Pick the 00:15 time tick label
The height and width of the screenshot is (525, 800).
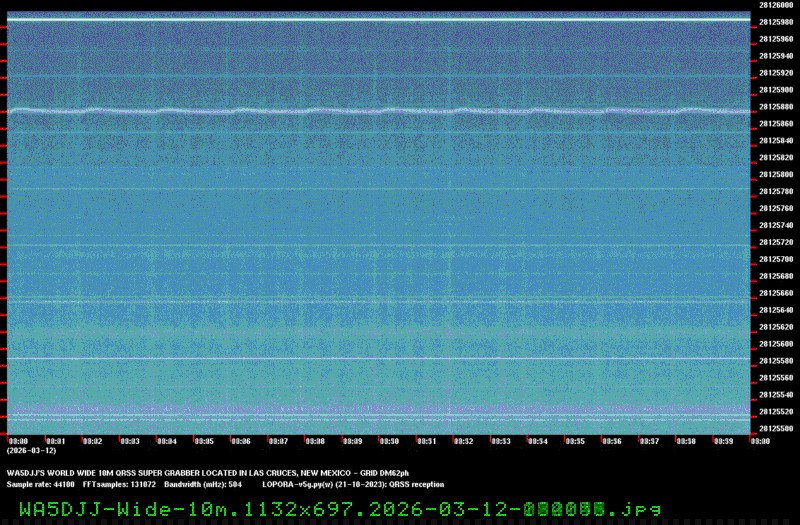pyautogui.click(x=574, y=441)
